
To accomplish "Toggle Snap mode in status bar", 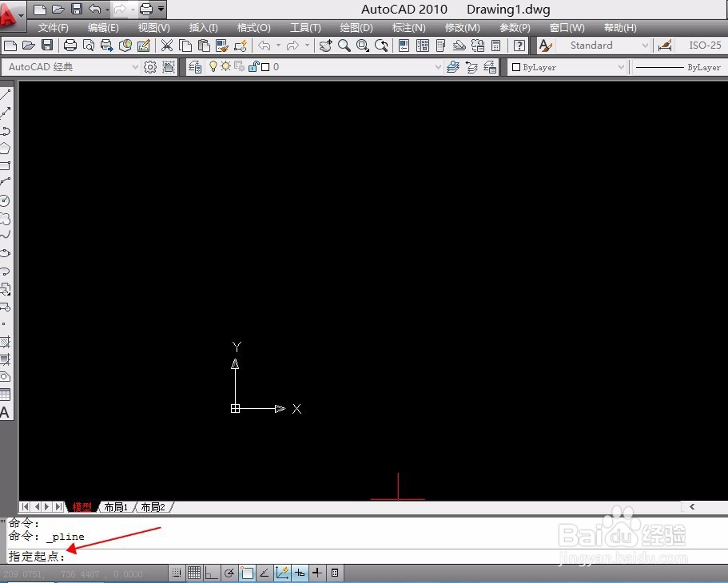I will tap(177, 573).
